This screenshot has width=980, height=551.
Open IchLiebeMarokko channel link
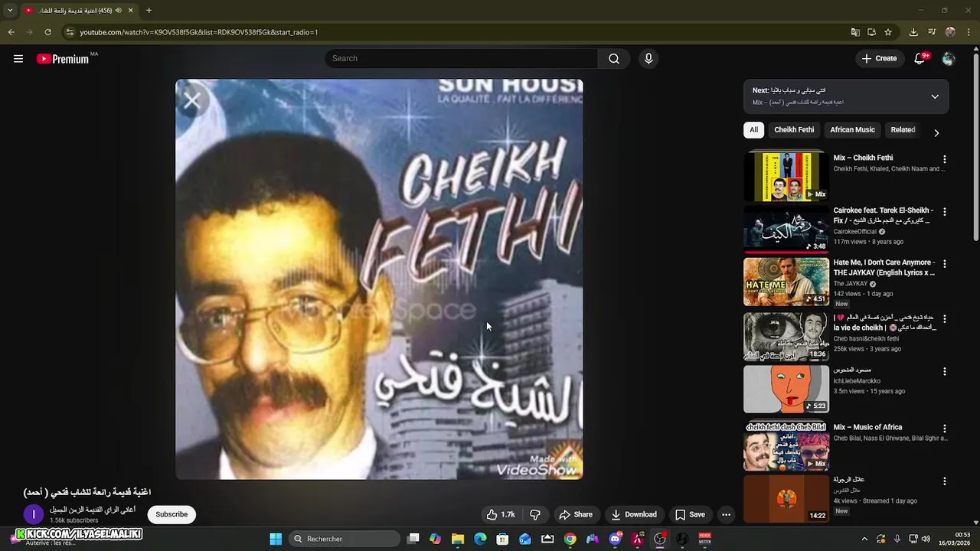click(857, 381)
